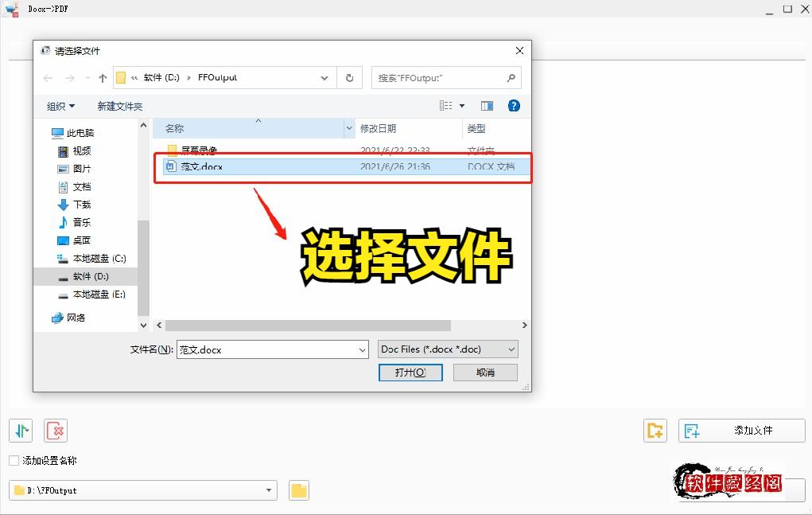Click the blue Help question mark icon
Image resolution: width=812 pixels, height=515 pixels.
pyautogui.click(x=513, y=105)
